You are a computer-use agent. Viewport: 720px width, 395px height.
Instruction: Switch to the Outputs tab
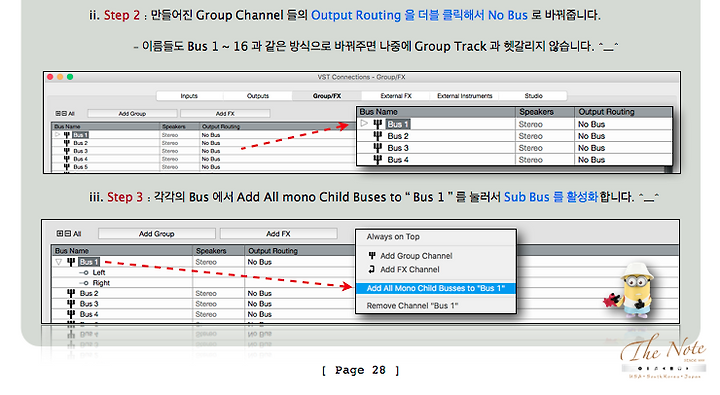pos(258,96)
